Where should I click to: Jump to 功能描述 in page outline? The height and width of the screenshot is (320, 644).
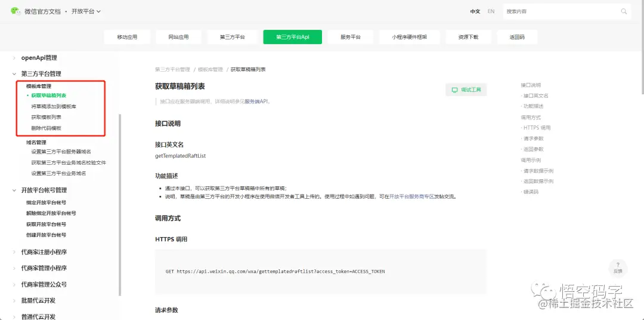pyautogui.click(x=534, y=106)
